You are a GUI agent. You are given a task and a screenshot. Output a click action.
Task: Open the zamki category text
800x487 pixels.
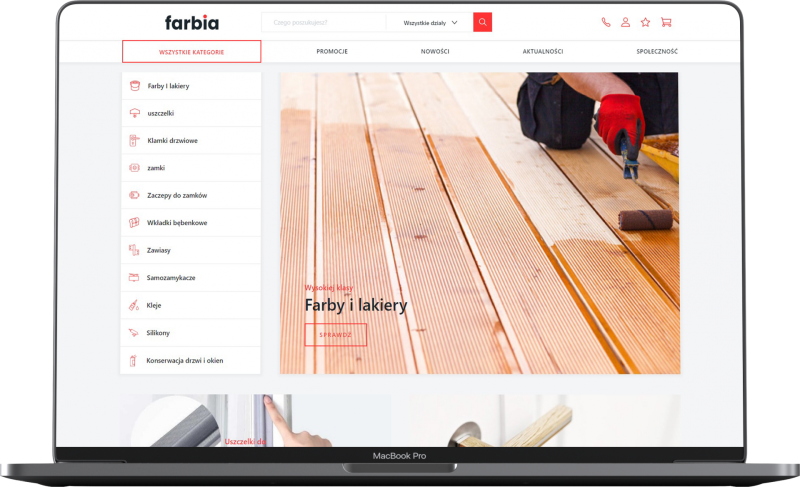point(156,168)
